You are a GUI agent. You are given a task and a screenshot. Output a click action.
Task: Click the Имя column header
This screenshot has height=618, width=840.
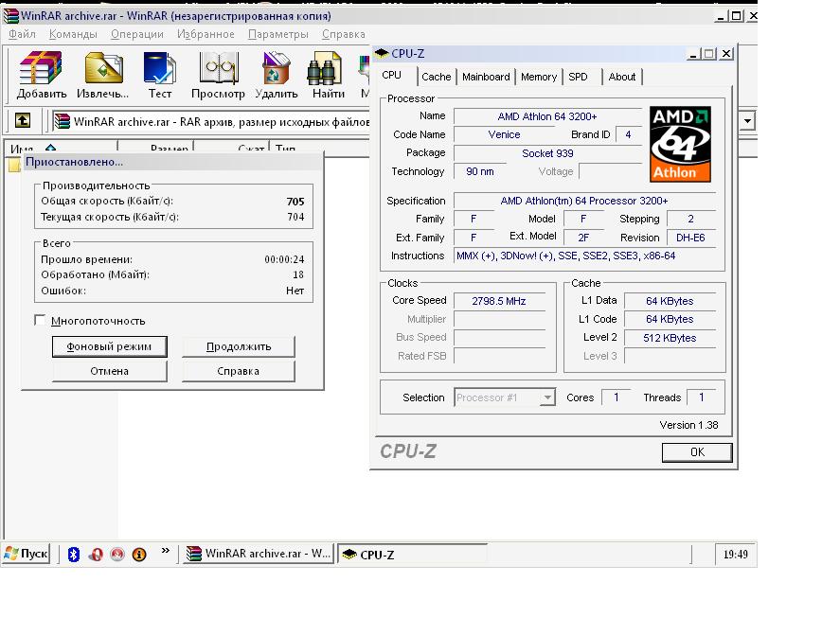pos(61,148)
